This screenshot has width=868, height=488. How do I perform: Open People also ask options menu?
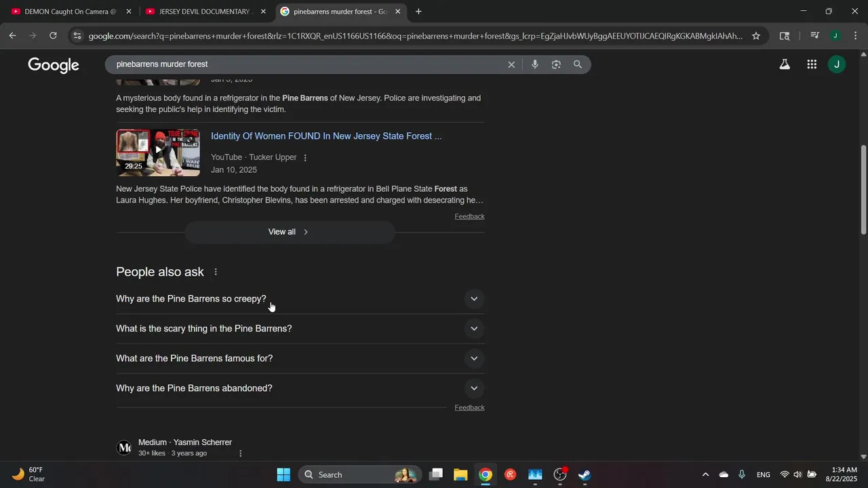tap(216, 272)
